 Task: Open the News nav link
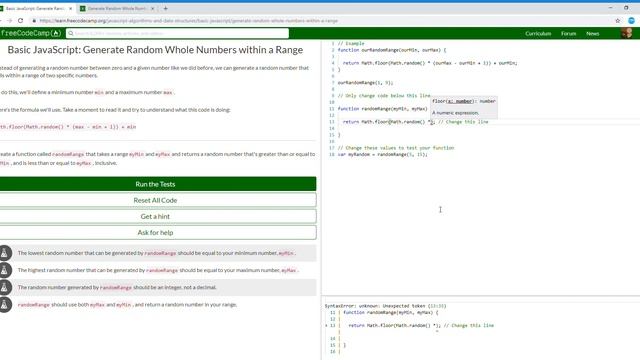pyautogui.click(x=593, y=33)
